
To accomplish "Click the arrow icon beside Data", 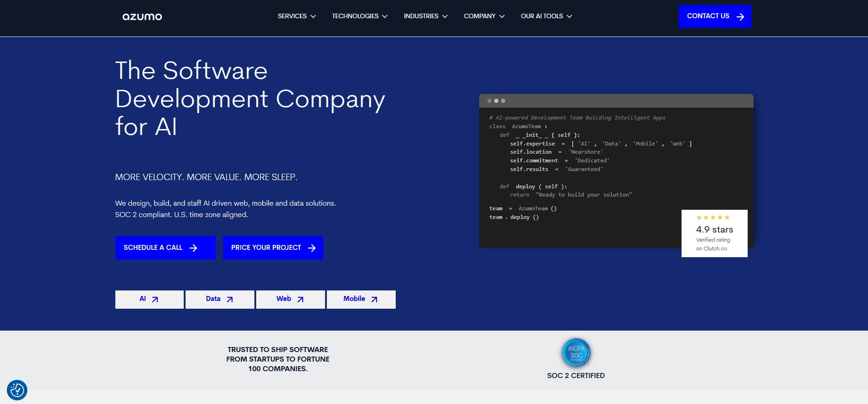I will point(230,300).
